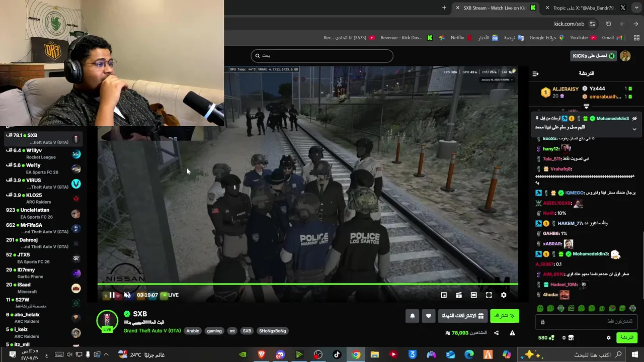
Task: Click the Kick search box
Action: click(x=322, y=56)
